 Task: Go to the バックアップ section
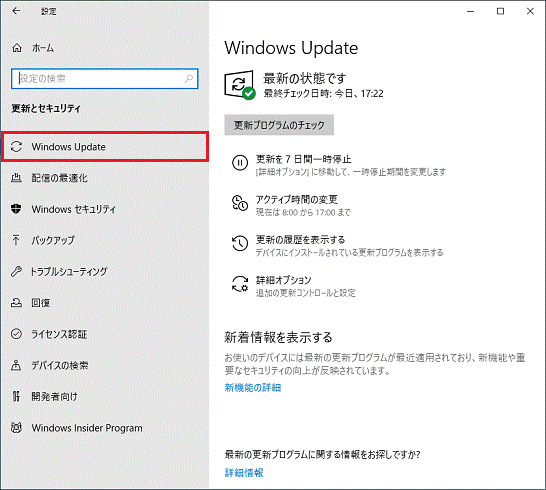(53, 240)
